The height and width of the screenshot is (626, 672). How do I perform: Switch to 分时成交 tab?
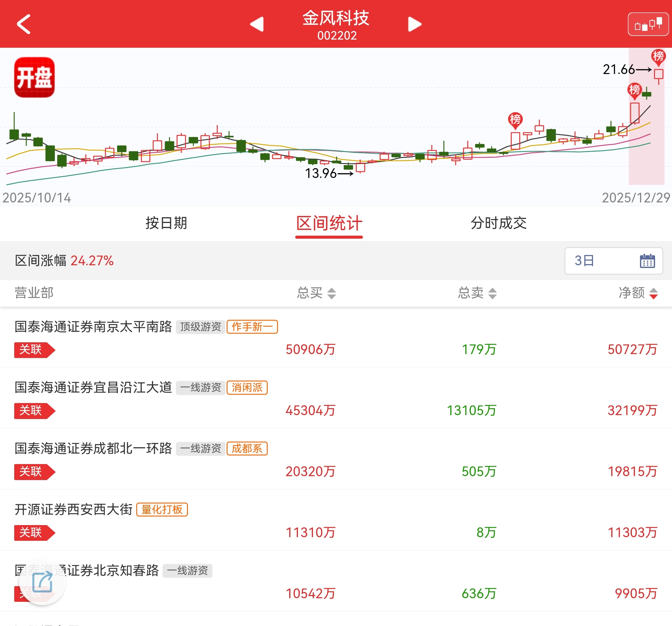[498, 223]
